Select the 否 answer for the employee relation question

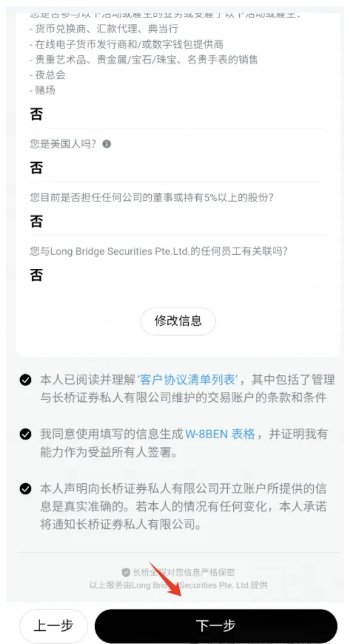click(x=36, y=274)
